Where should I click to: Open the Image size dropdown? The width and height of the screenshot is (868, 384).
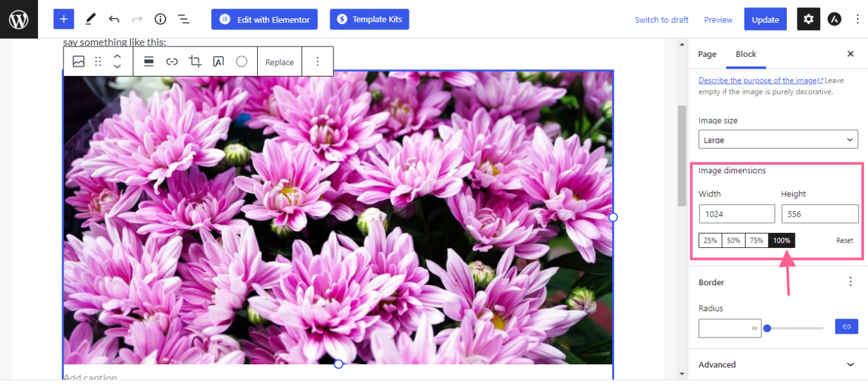click(778, 139)
